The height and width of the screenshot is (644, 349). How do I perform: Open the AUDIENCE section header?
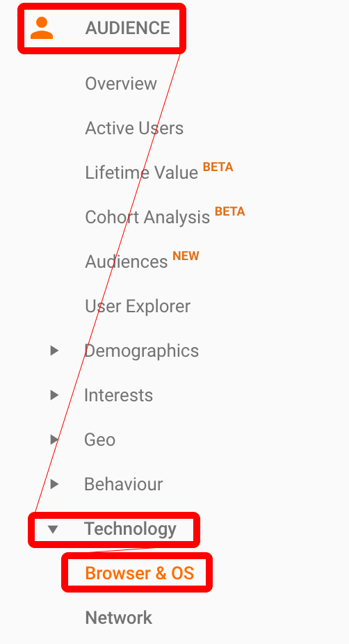(127, 28)
